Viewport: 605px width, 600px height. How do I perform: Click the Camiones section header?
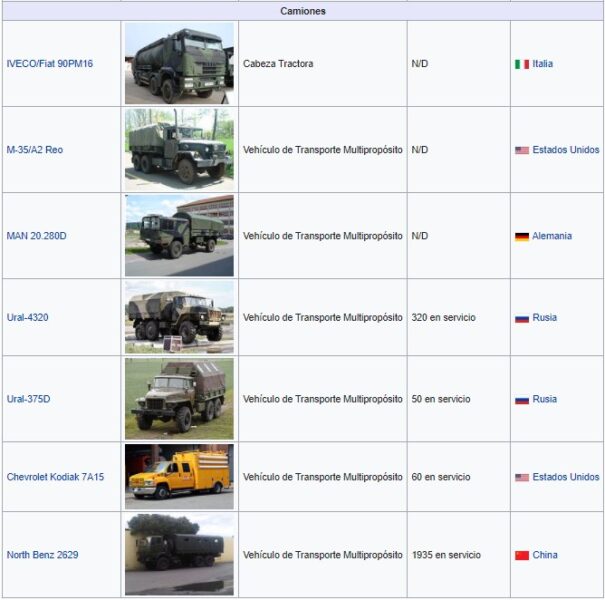pyautogui.click(x=302, y=11)
